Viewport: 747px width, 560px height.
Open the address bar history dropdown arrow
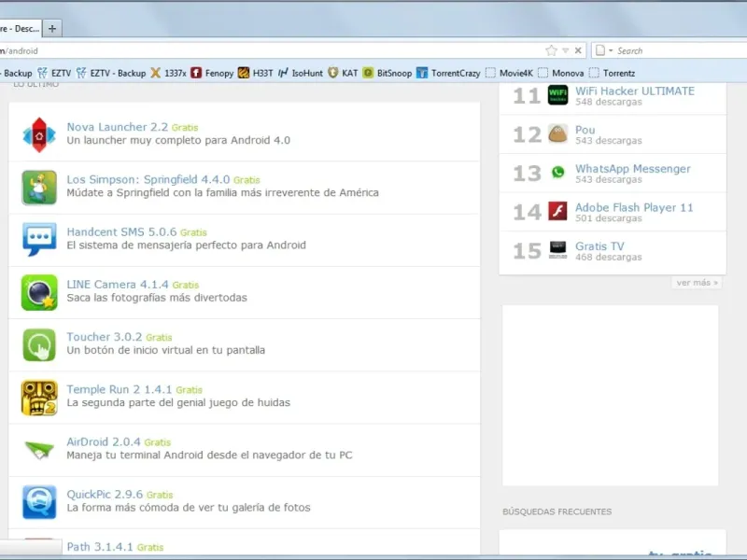pyautogui.click(x=566, y=50)
